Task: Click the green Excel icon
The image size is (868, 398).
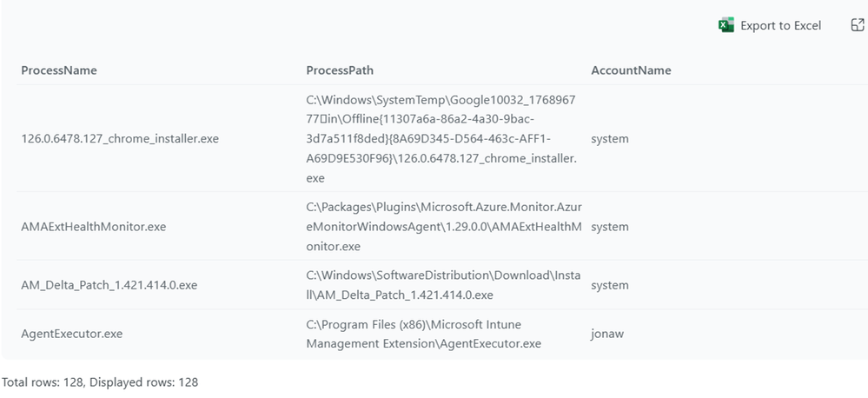Action: click(x=726, y=25)
